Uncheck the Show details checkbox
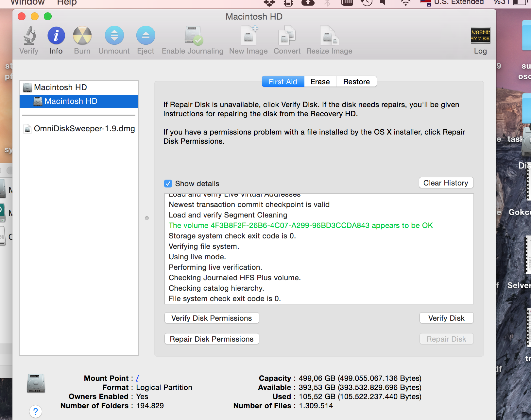Viewport: 531px width, 420px height. [168, 184]
